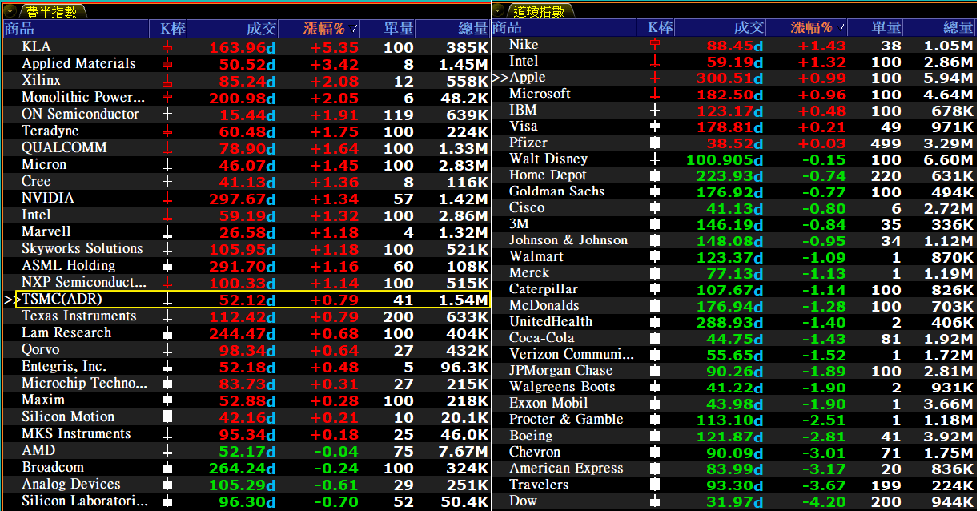Select ASML Holding stock name
This screenshot has height=511, width=980.
point(68,265)
